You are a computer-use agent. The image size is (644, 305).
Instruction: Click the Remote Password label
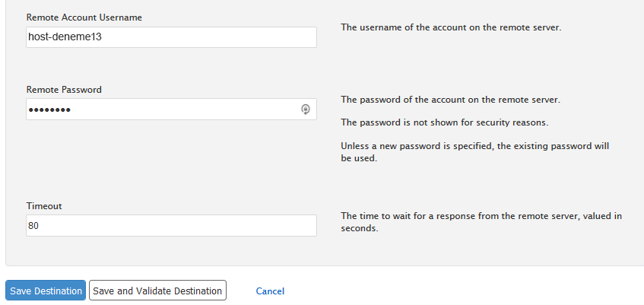click(64, 90)
